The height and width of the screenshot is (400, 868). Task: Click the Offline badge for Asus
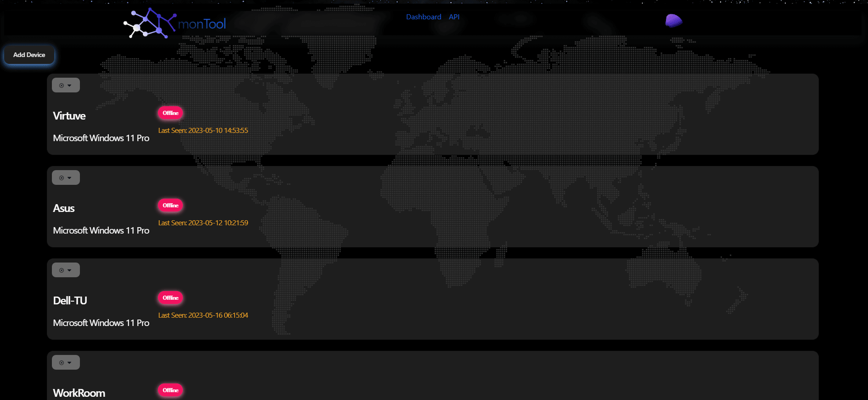point(170,206)
